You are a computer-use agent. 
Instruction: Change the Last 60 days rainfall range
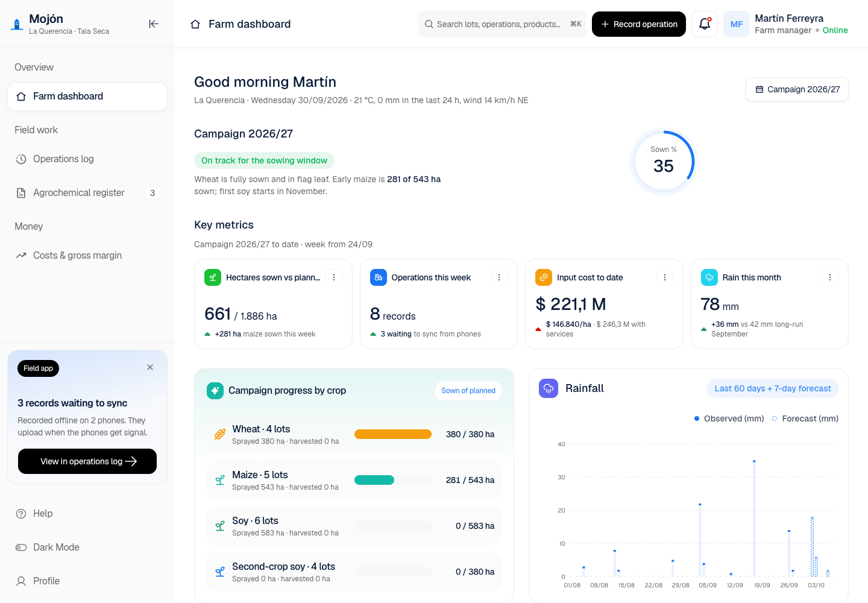coord(772,388)
